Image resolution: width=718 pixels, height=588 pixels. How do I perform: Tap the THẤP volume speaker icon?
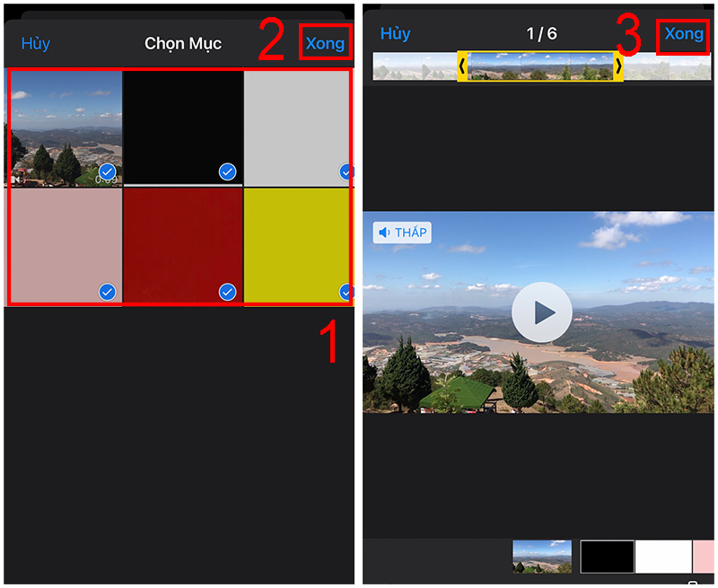(x=384, y=233)
